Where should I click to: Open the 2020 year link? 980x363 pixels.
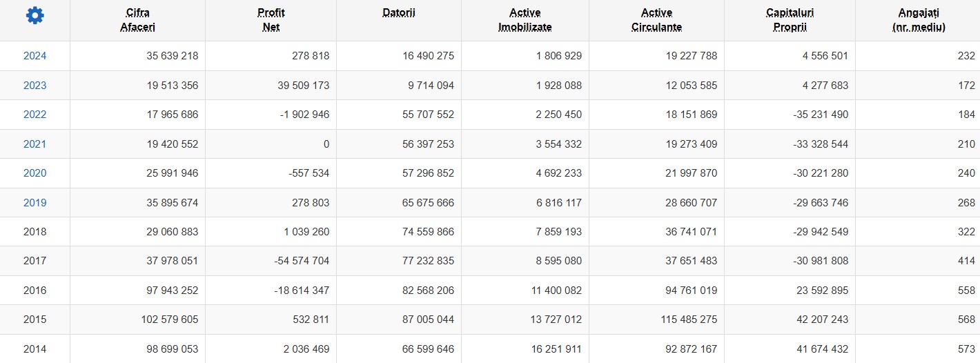(35, 173)
